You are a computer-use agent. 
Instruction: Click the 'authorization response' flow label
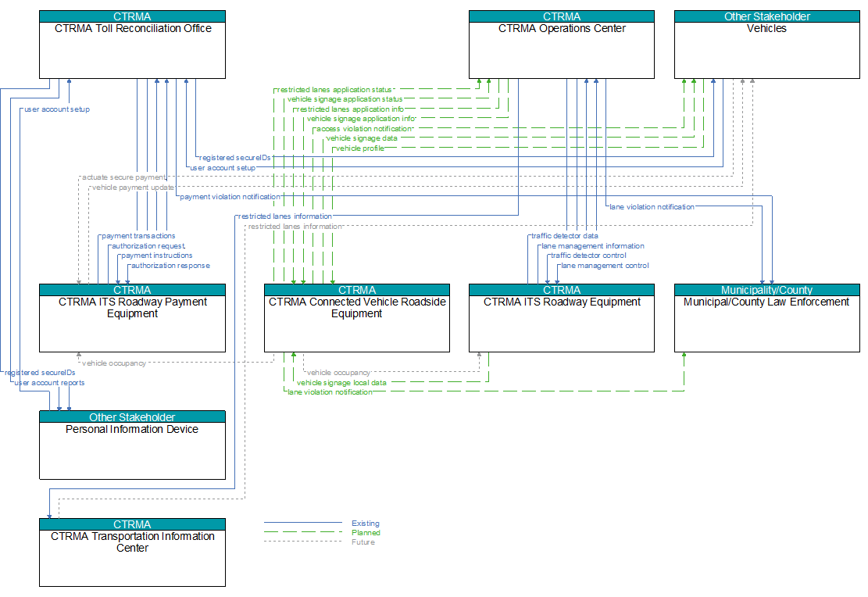pyautogui.click(x=170, y=265)
